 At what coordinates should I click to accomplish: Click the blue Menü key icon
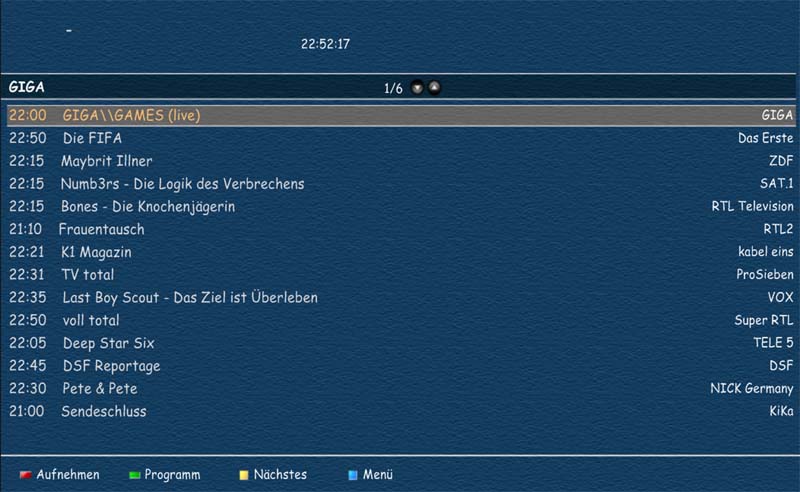[353, 475]
